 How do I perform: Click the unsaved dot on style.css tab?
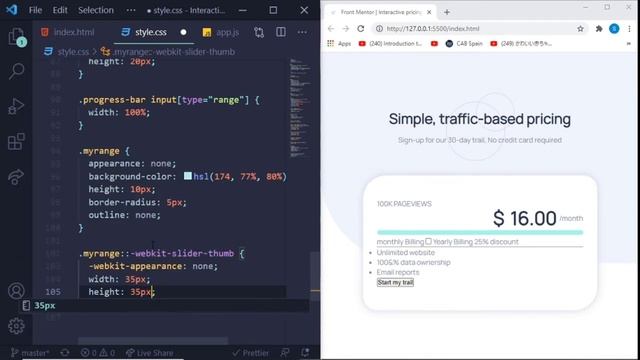pyautogui.click(x=183, y=32)
